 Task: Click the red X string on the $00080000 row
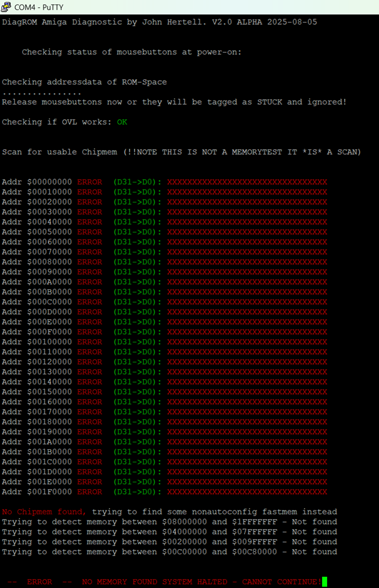[x=247, y=262]
